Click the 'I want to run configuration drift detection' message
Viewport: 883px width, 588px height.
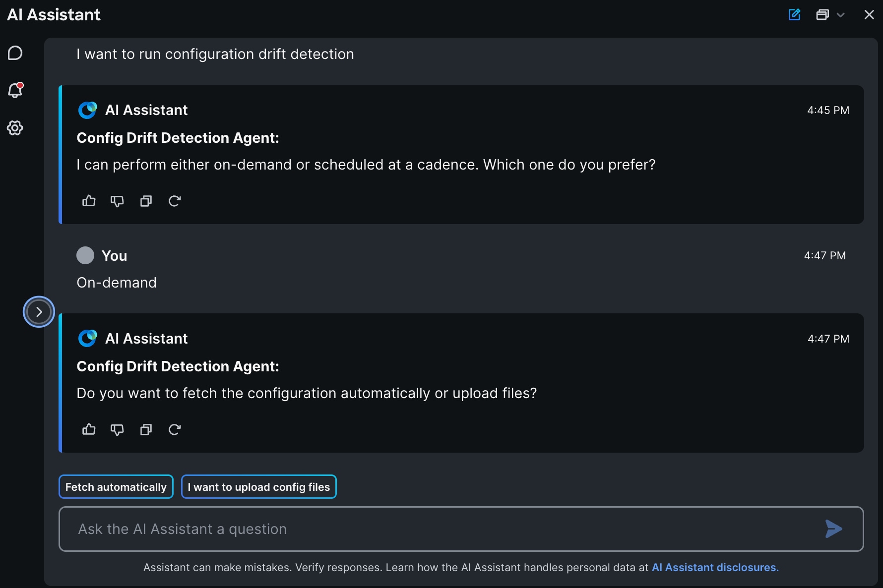pos(215,54)
